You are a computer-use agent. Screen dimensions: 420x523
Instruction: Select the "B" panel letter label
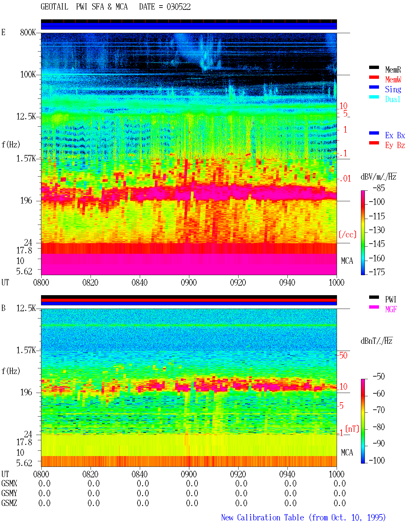4,308
